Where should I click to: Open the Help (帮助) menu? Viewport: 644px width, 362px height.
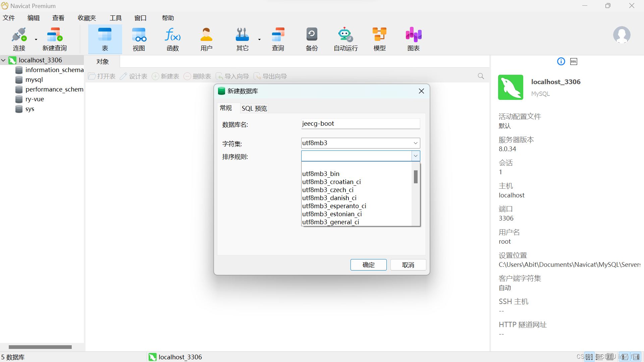pyautogui.click(x=168, y=18)
